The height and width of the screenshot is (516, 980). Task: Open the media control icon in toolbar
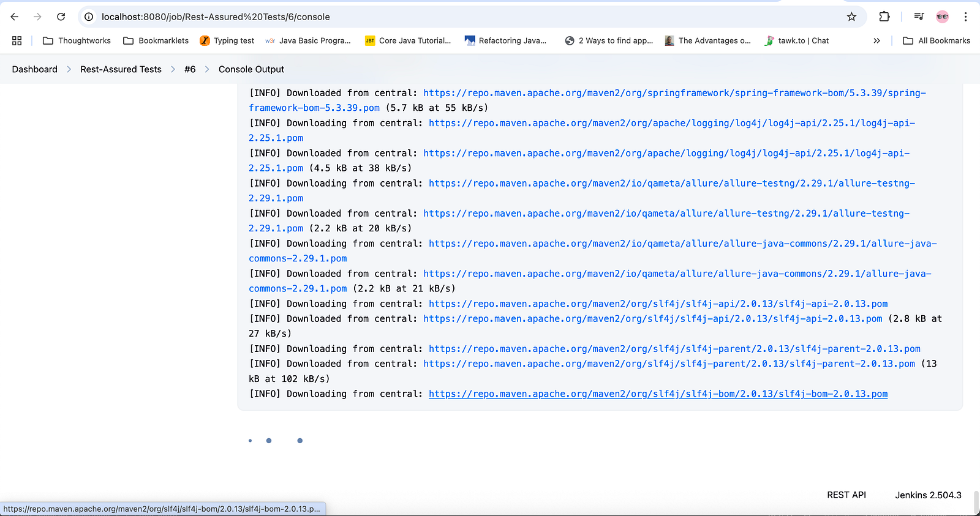pyautogui.click(x=919, y=17)
